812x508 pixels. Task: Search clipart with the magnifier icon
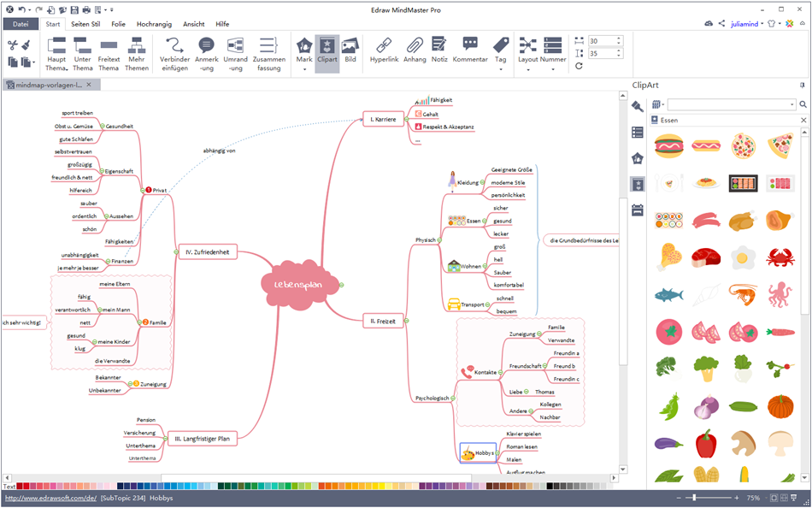(x=803, y=104)
